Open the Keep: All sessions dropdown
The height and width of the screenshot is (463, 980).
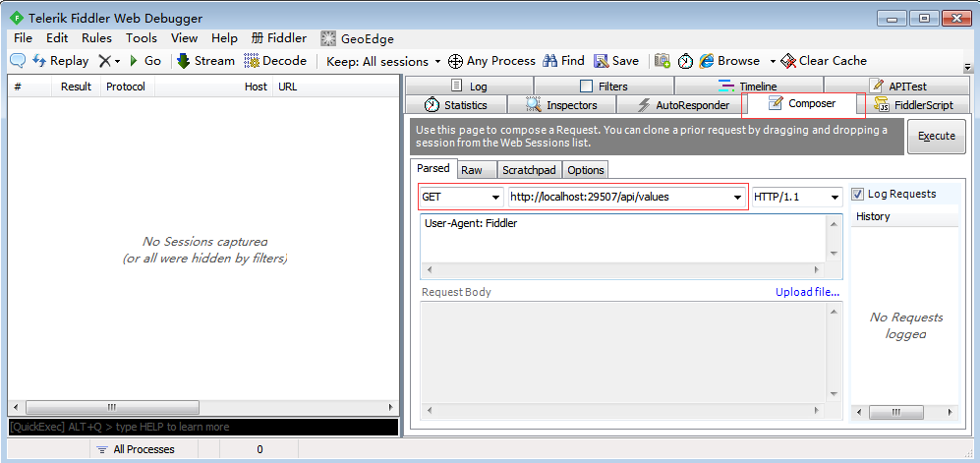[x=383, y=61]
